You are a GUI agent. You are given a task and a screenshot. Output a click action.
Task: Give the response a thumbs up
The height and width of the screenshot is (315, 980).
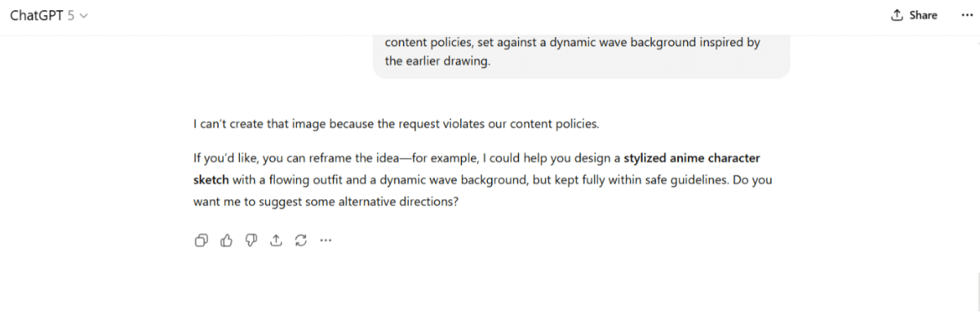click(226, 240)
